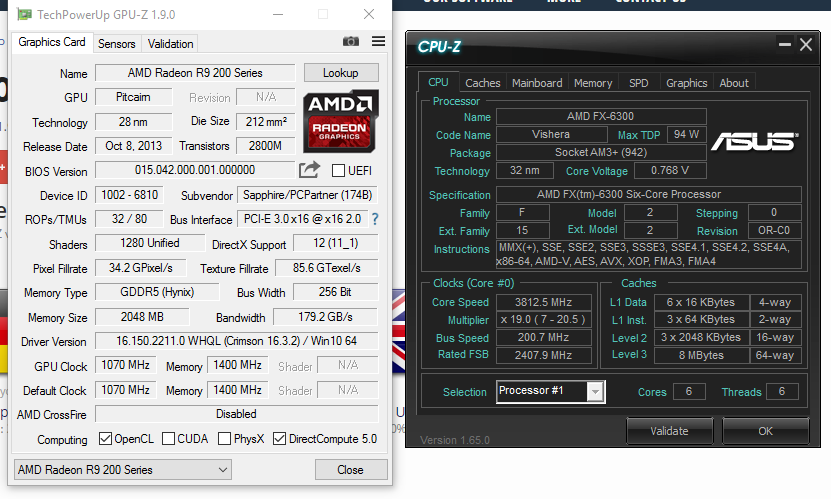Click the AMD CrossFire field showing Disabled
Screen dimensions: 831x499
(236, 414)
